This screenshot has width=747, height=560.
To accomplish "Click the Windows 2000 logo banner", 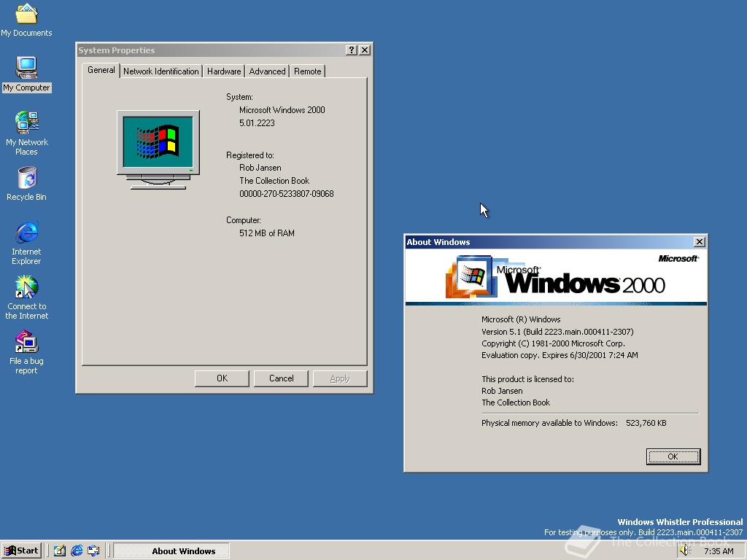I will 556,276.
